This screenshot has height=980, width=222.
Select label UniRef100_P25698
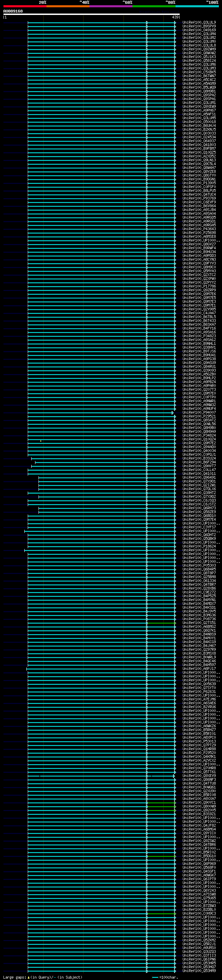click(199, 233)
